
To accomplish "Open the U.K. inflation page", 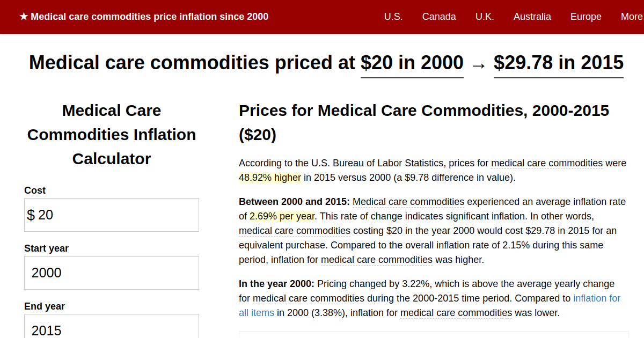I will click(x=485, y=17).
